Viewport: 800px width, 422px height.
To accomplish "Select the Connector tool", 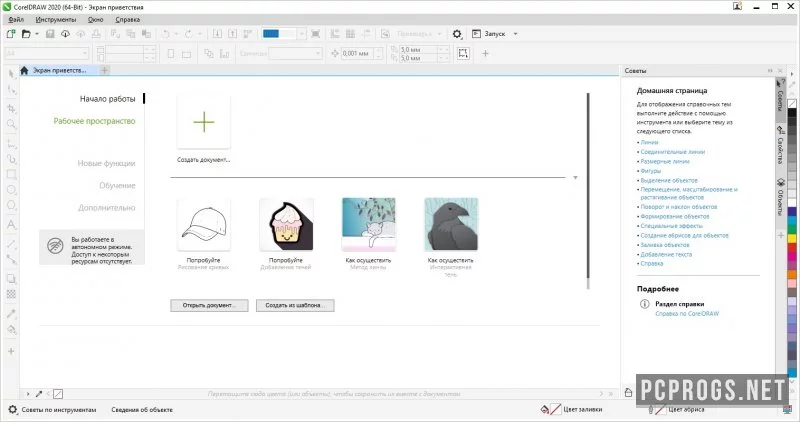I will click(x=11, y=259).
